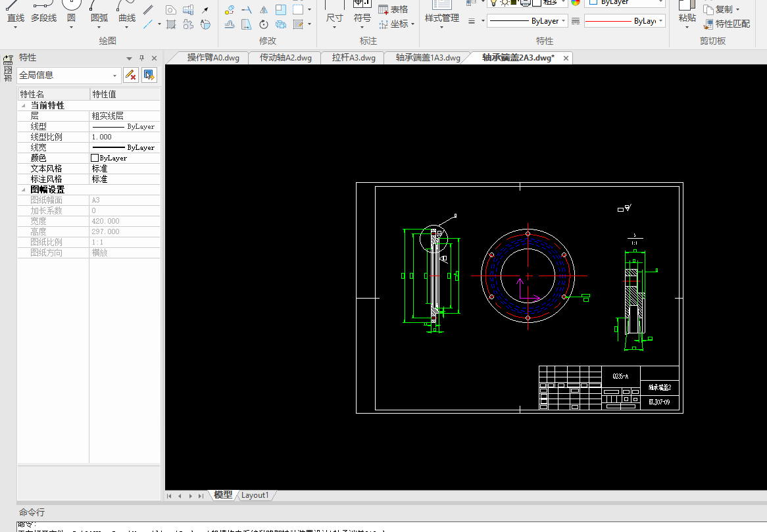Click the 表格 (Table) annotation tool

[x=393, y=9]
